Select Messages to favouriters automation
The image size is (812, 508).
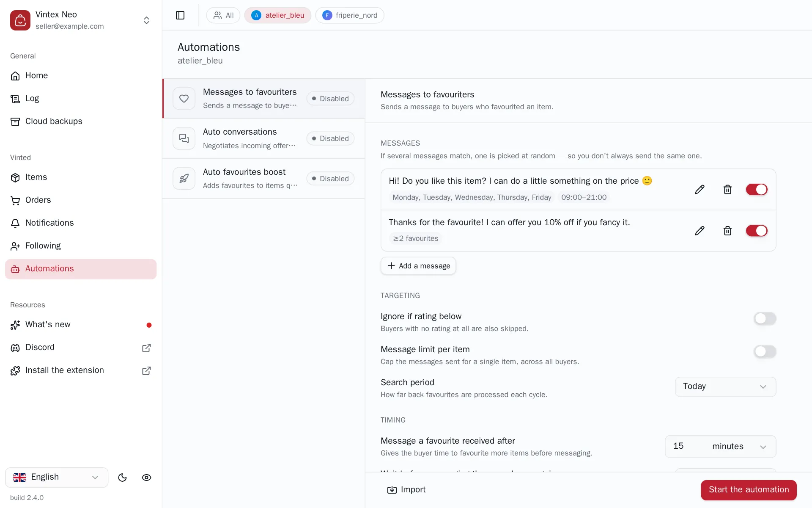point(264,99)
